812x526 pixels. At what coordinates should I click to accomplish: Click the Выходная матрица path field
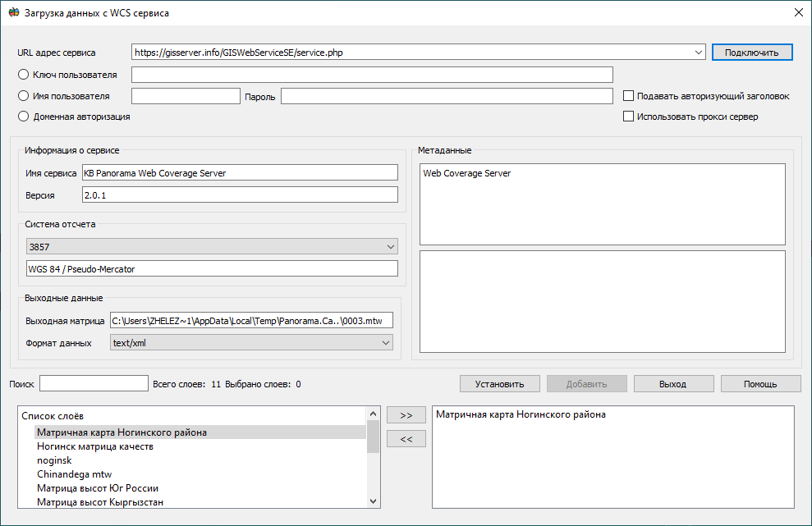pos(252,321)
